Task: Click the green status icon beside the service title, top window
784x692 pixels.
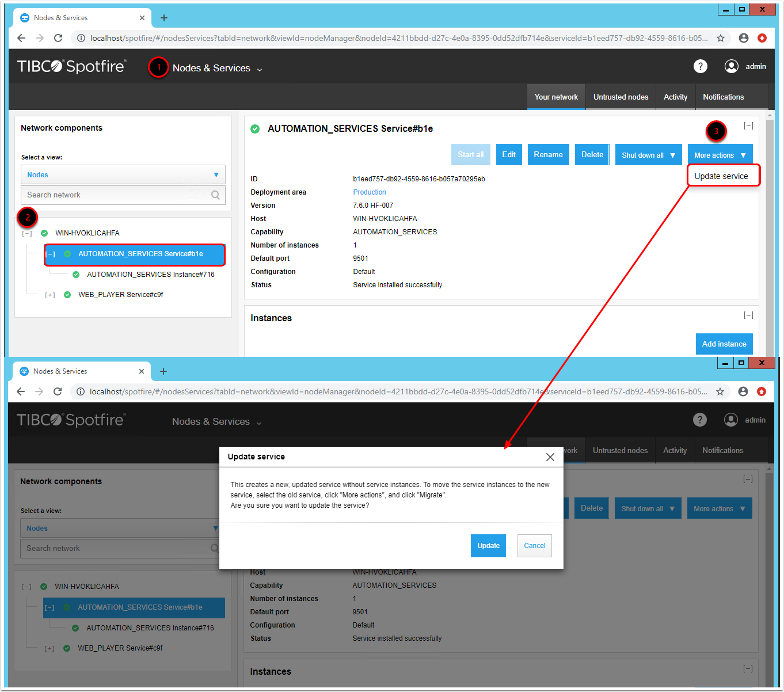Action: 255,129
